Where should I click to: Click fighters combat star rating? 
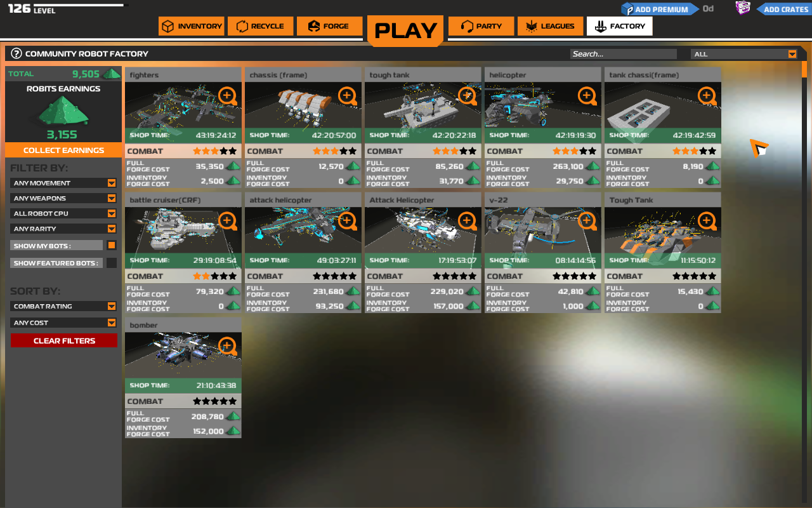[x=215, y=151]
